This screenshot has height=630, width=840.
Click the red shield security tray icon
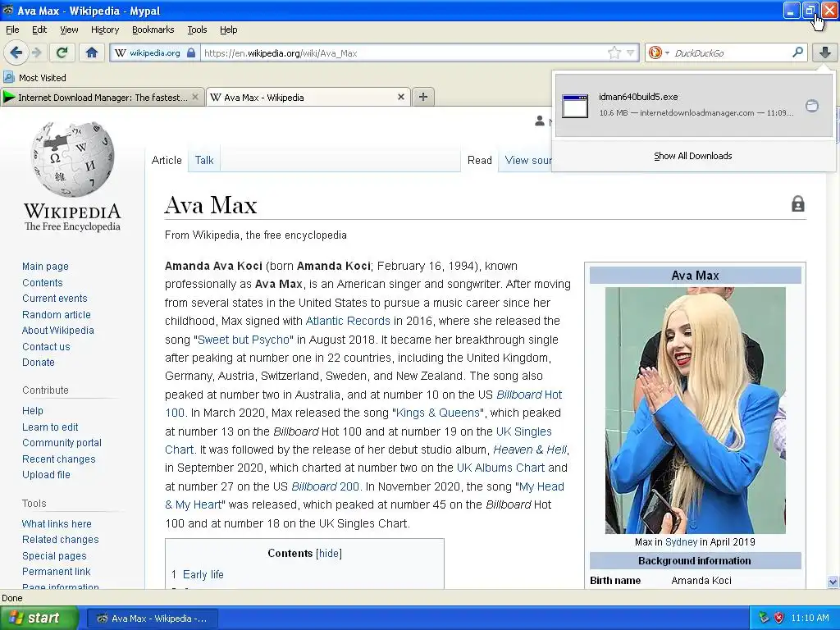pyautogui.click(x=779, y=618)
